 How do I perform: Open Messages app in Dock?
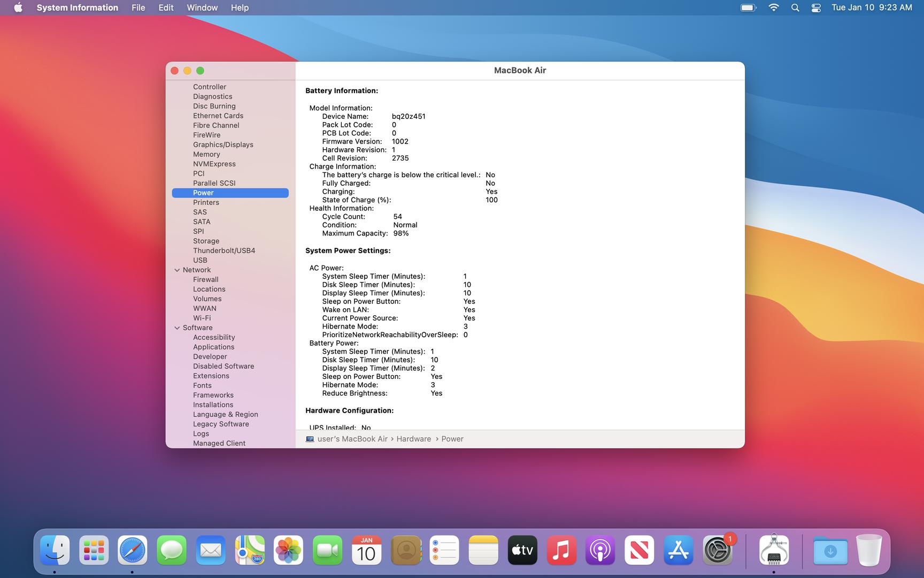click(172, 550)
